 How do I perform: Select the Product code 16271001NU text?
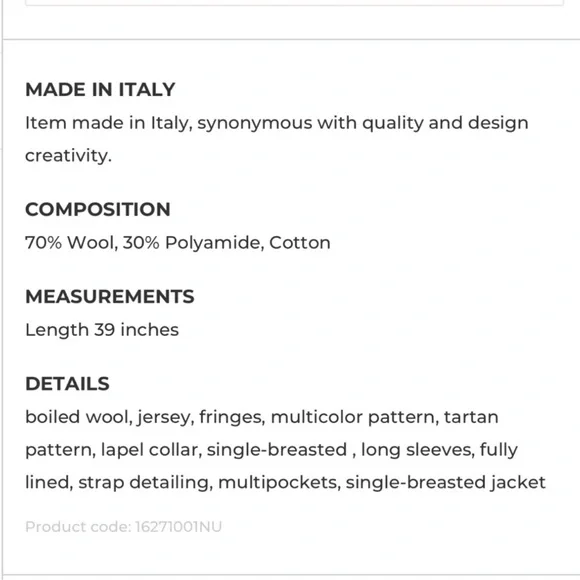tap(124, 527)
